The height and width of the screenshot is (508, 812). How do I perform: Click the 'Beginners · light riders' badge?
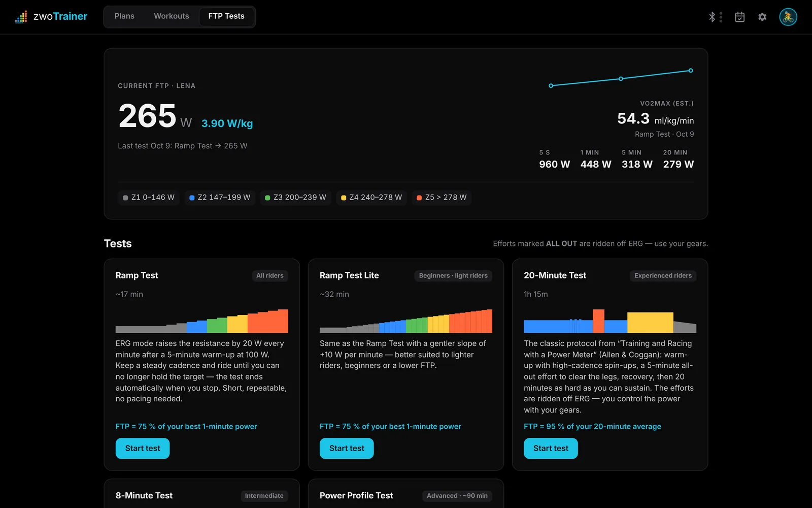point(453,276)
